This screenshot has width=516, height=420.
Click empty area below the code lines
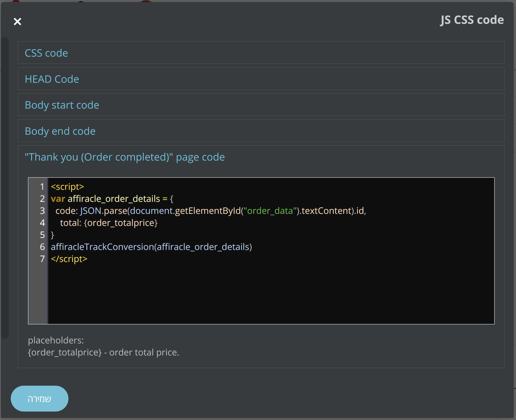tap(256, 295)
